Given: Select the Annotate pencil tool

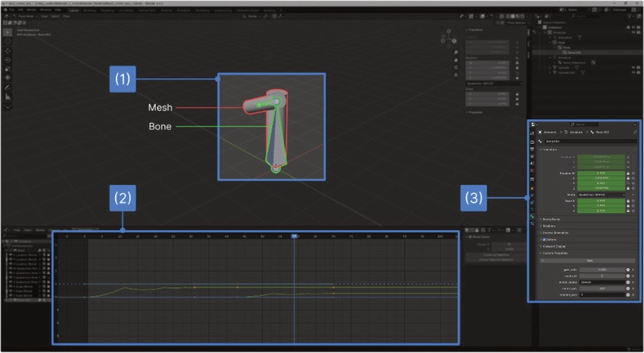Looking at the screenshot, I should click(x=8, y=87).
